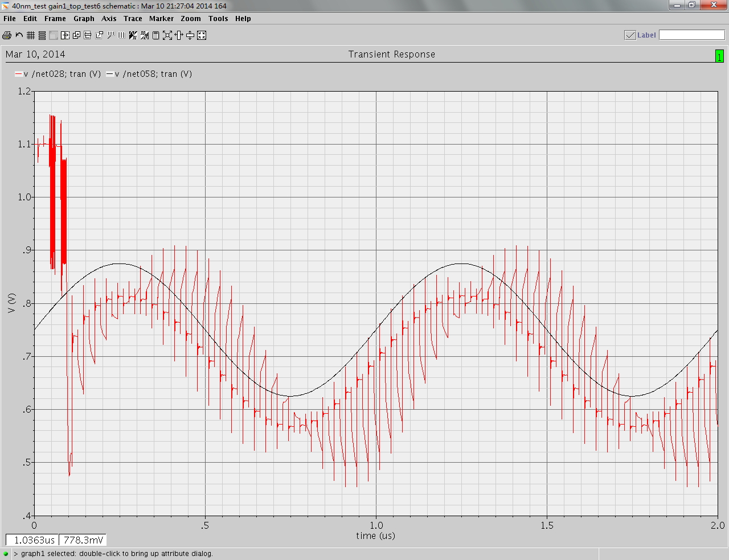Viewport: 729px width, 560px height.
Task: Open the Trace menu
Action: coord(133,19)
